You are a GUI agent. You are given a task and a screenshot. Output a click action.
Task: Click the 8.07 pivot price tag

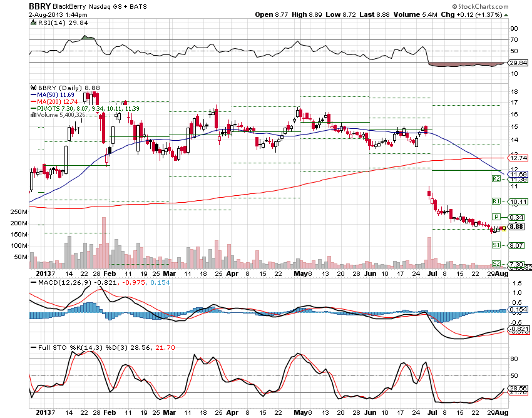[x=517, y=245]
